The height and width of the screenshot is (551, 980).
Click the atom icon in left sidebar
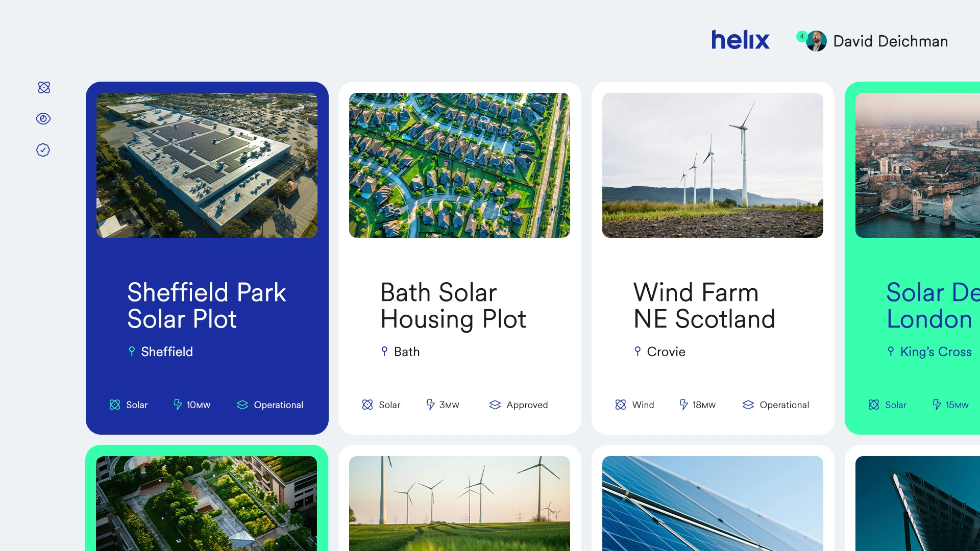(x=44, y=88)
